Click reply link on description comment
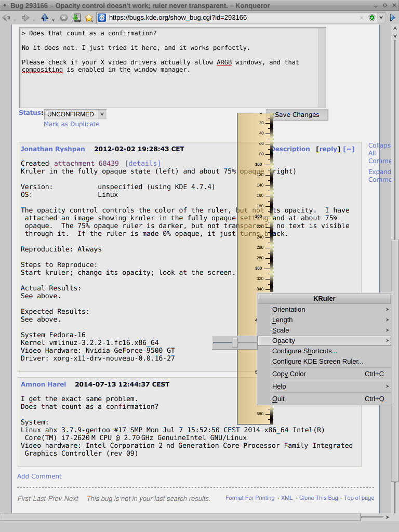The image size is (399, 532). pyautogui.click(x=328, y=149)
